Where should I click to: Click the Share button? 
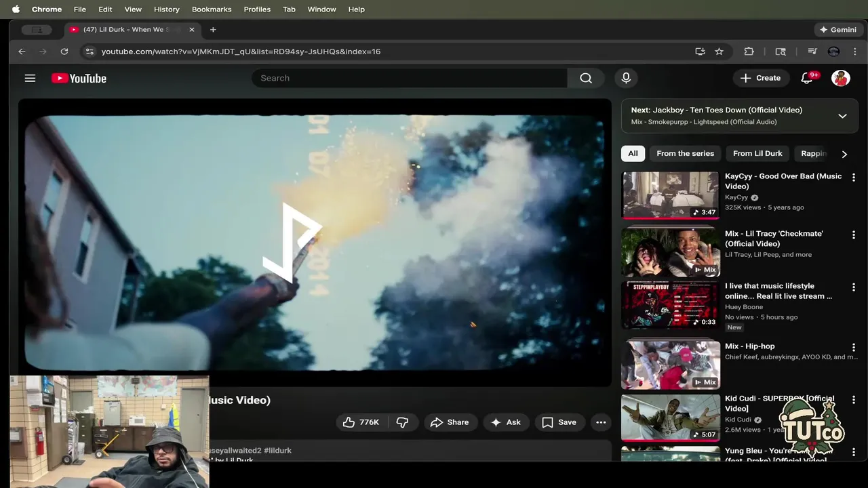pos(450,422)
